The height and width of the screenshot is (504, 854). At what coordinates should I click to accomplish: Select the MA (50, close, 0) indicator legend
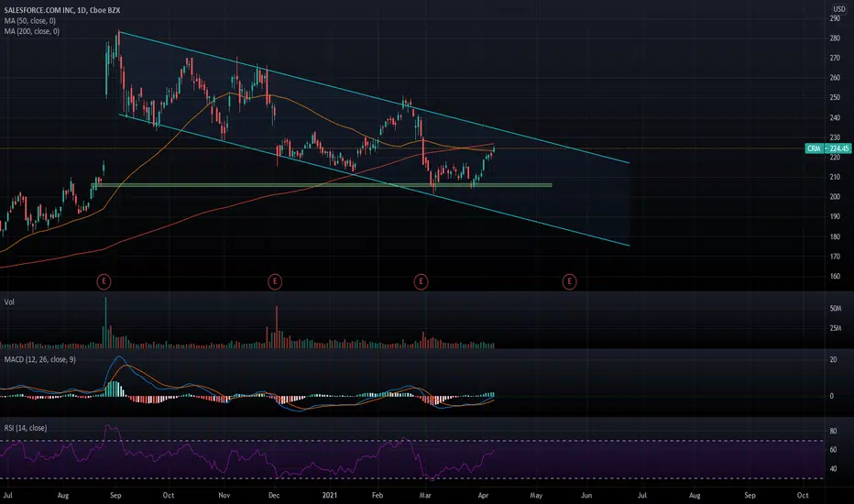click(30, 21)
